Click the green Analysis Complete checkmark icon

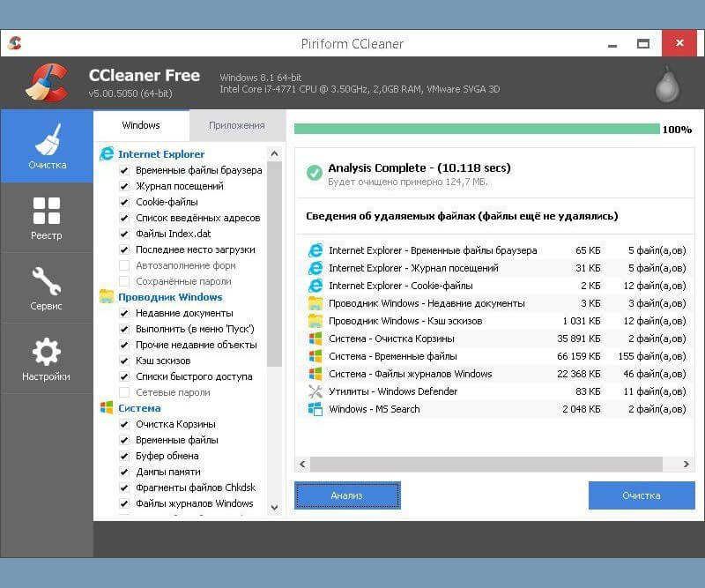[315, 172]
